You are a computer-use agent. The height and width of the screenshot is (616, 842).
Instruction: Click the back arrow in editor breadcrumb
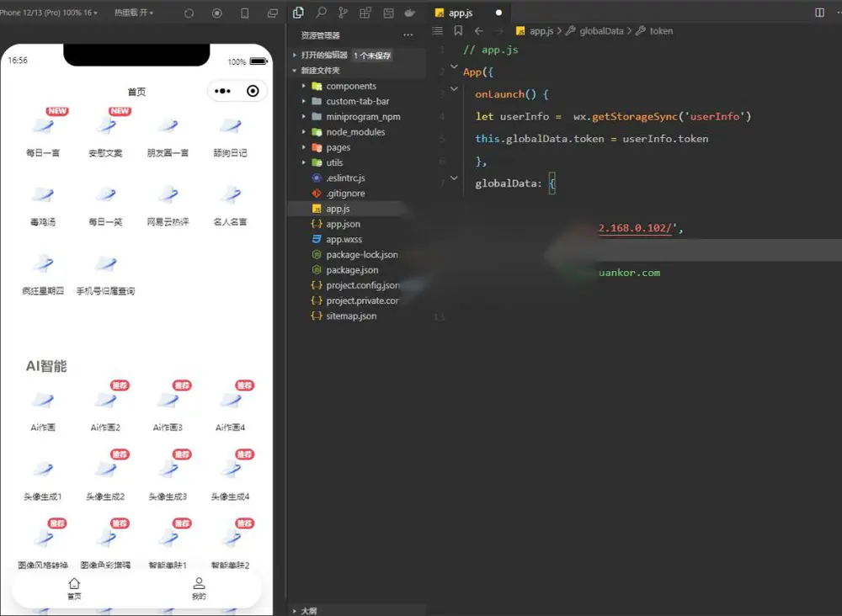(x=479, y=31)
